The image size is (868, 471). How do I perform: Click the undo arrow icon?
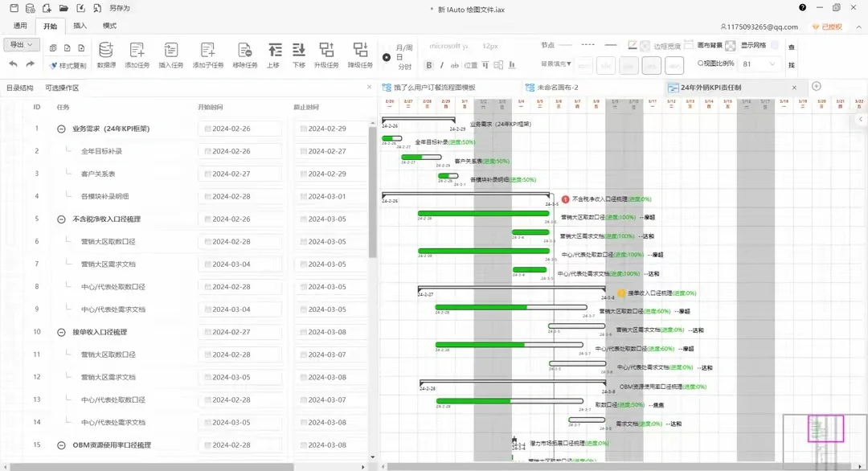[14, 64]
